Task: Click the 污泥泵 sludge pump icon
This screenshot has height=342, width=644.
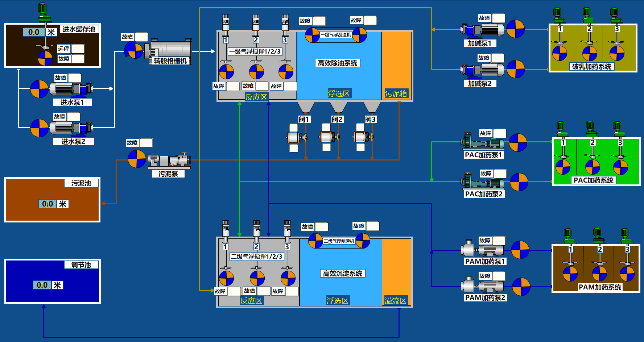Action: pos(169,160)
